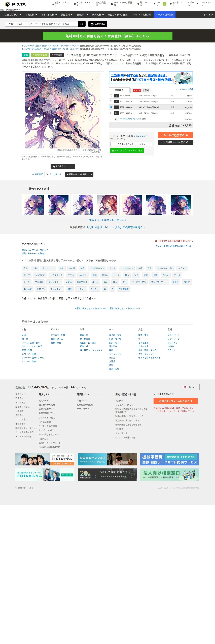Expand 無料素材 menu
The image size is (215, 644).
click(98, 15)
